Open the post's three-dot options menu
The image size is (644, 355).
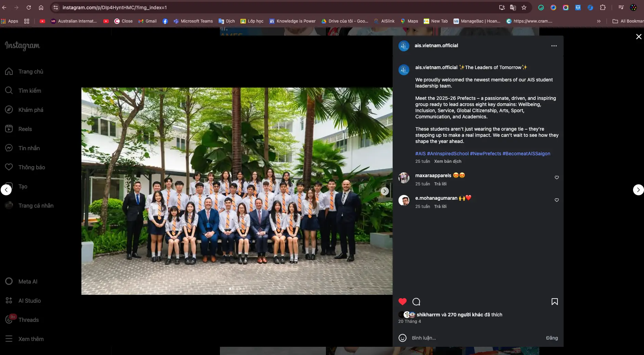[554, 46]
